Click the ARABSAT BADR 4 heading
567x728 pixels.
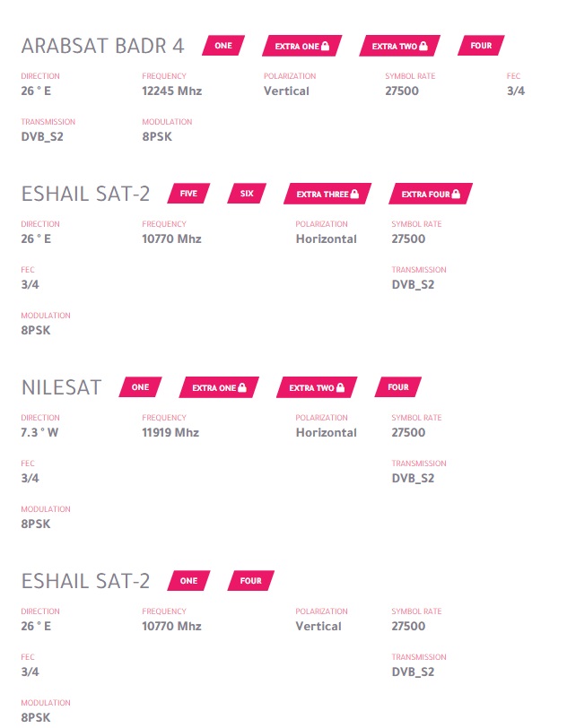(102, 46)
